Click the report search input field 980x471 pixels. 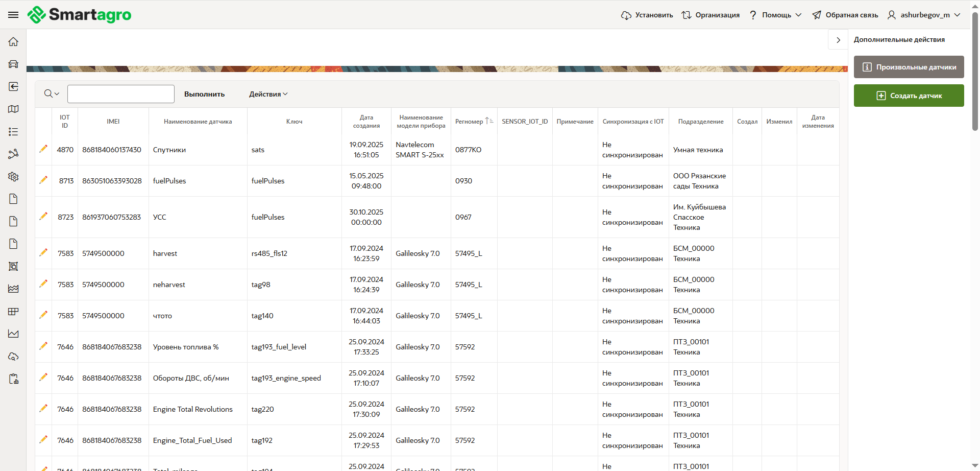pyautogui.click(x=121, y=94)
